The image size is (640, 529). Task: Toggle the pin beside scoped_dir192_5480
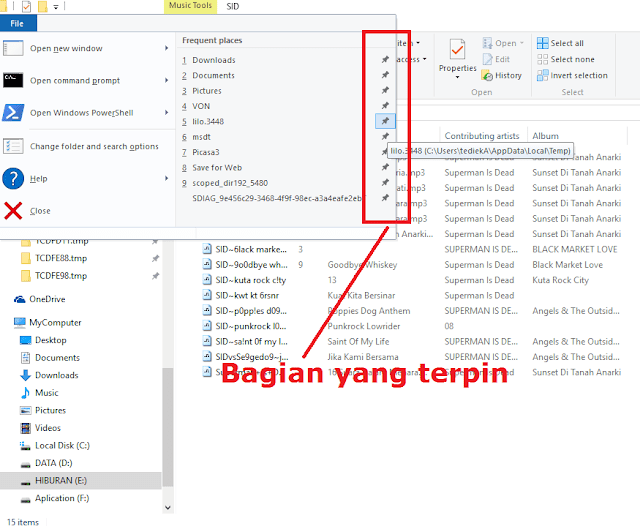385,182
